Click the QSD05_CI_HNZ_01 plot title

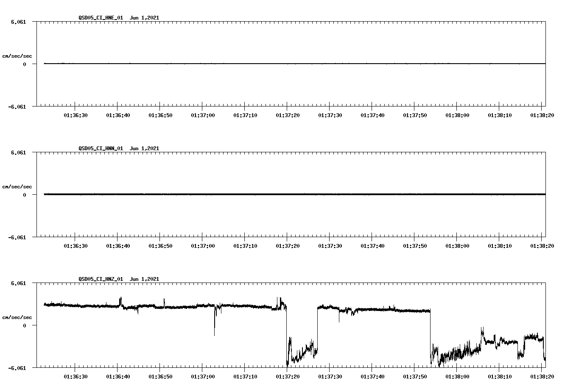click(x=119, y=279)
